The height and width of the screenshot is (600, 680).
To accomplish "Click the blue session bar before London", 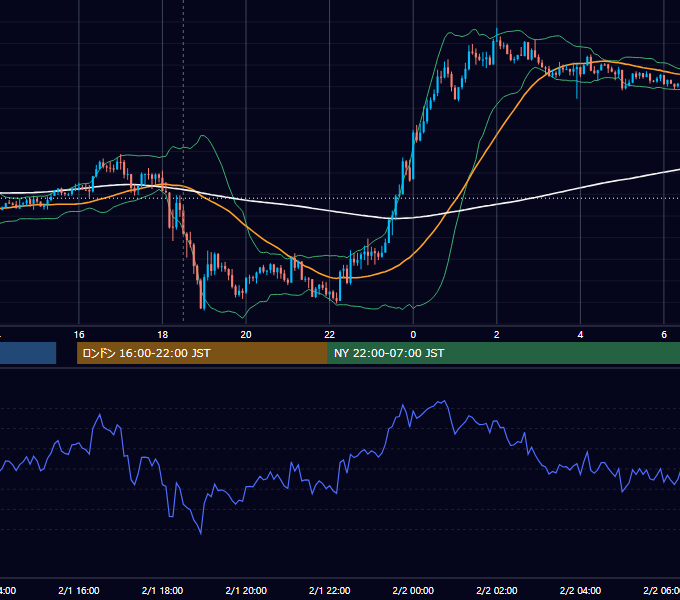I will click(x=28, y=353).
